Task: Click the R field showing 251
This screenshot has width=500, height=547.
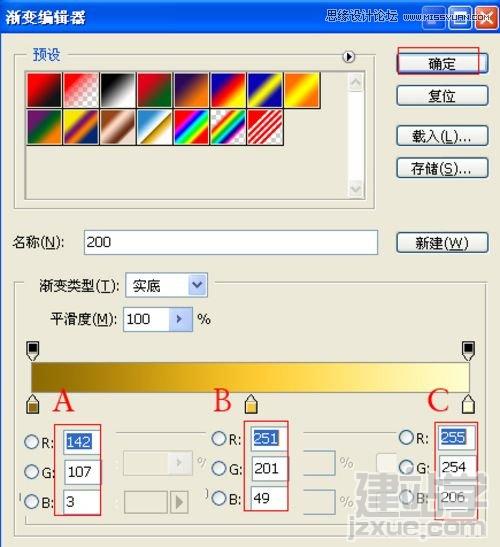Action: coord(269,439)
